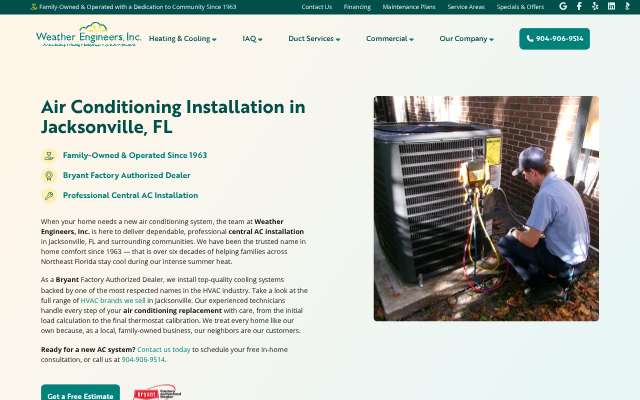This screenshot has width=640, height=400.
Task: Click the Bryant Factory Authorized Dealer bullet
Action: pos(127,176)
